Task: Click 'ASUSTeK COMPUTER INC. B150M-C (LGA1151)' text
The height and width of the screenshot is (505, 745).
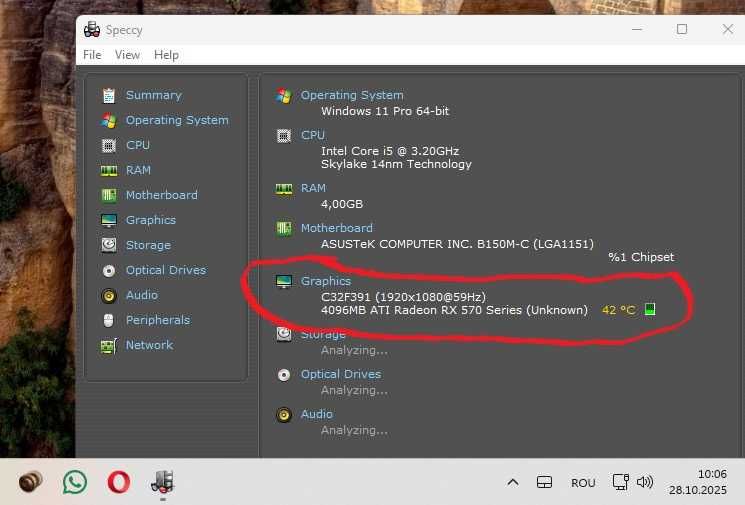Action: pyautogui.click(x=458, y=244)
